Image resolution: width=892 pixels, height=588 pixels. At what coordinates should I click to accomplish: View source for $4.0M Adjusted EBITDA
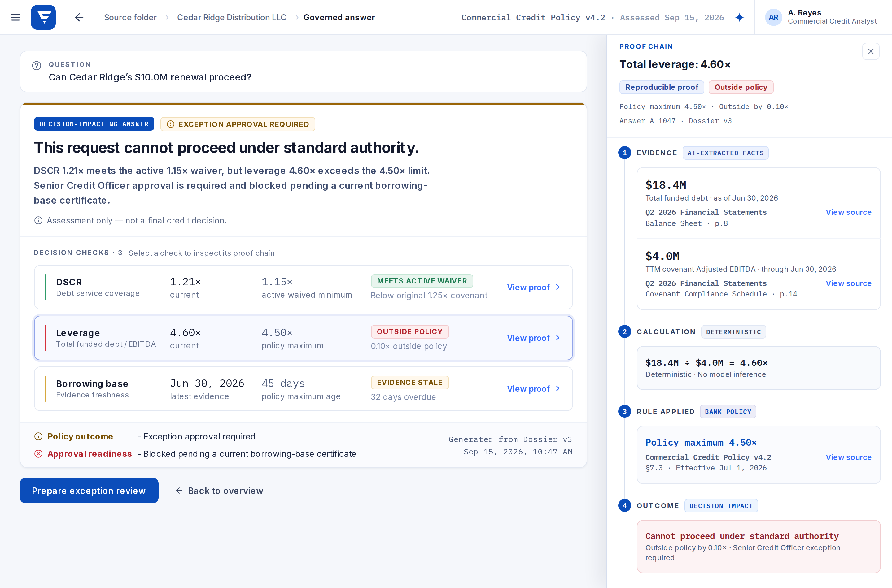(848, 283)
